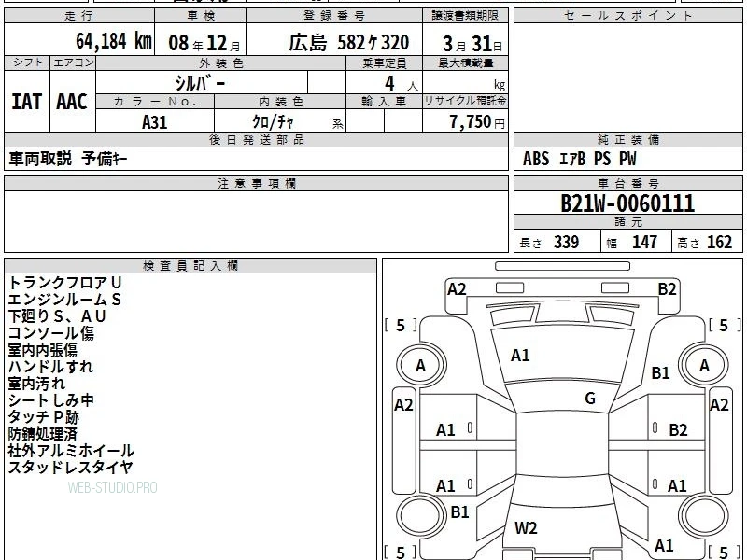
Task: Click equipment list ABS エアB PS PW
Action: coord(579,159)
